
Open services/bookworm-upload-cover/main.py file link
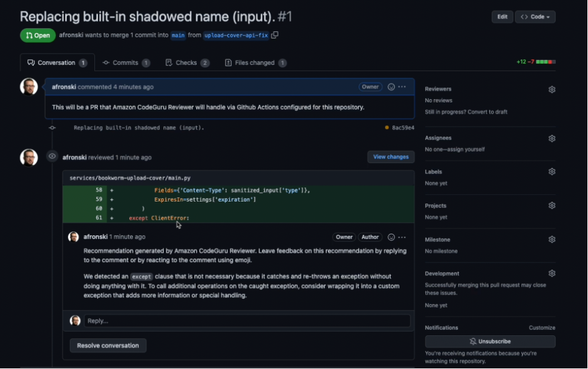tap(130, 178)
